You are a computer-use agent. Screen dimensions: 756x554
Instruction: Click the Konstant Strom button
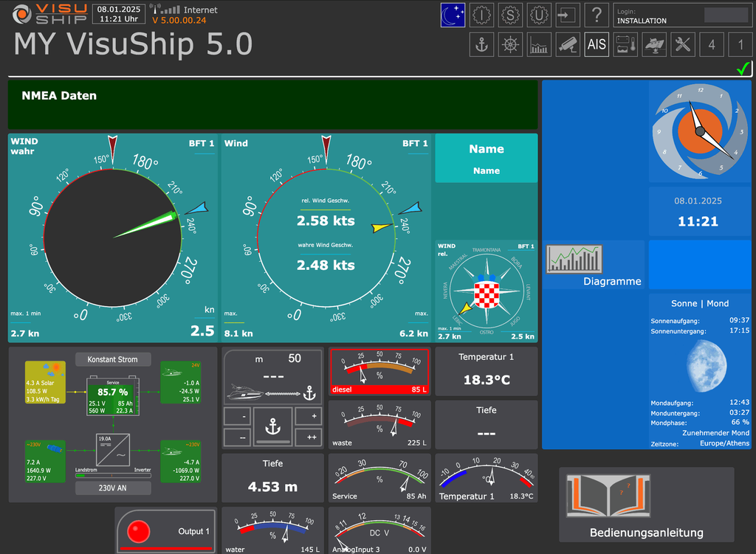coord(113,359)
